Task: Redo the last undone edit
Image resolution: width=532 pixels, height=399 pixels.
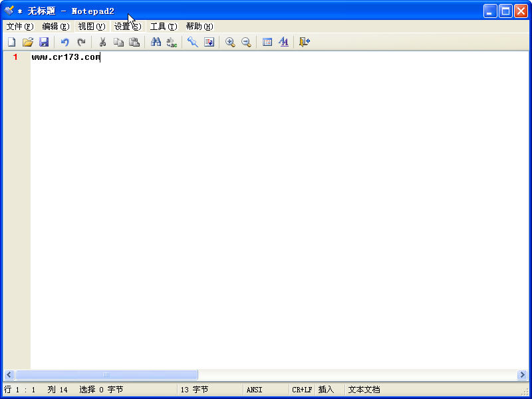Action: pyautogui.click(x=81, y=42)
